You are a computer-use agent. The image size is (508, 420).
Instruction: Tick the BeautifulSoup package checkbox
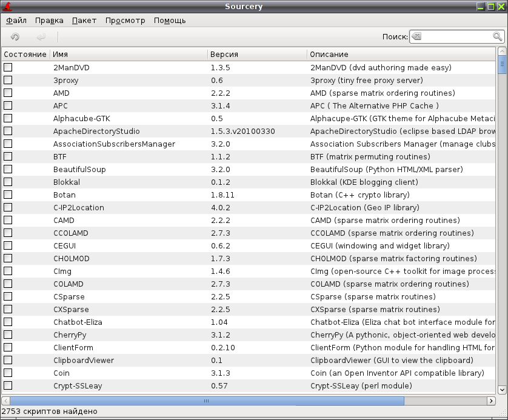[8, 169]
